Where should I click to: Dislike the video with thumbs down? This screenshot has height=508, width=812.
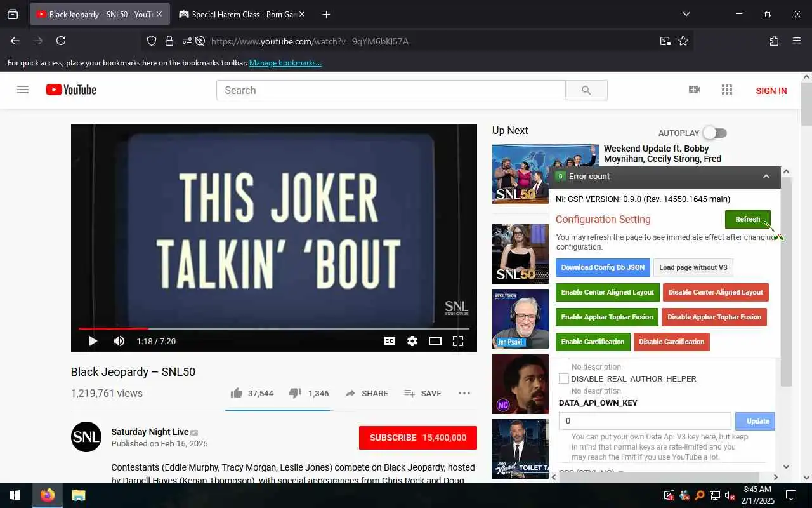coord(309,393)
